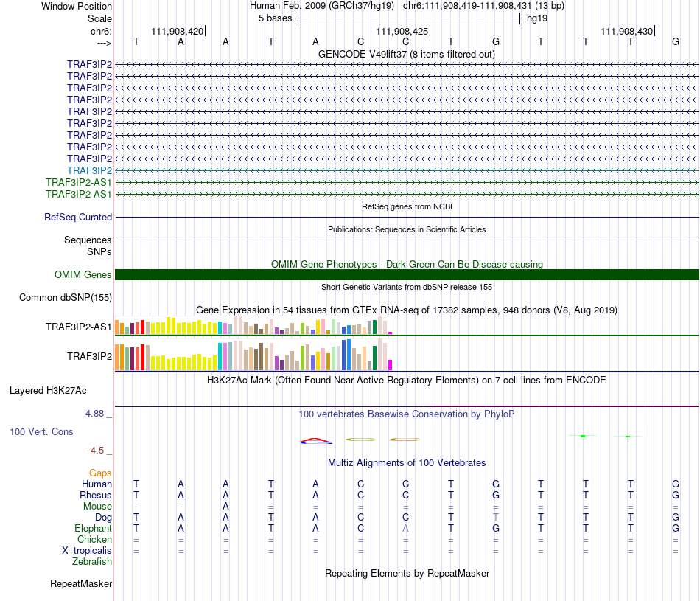Image resolution: width=700 pixels, height=601 pixels.
Task: Click the RepeatMasker track label
Action: coord(81,584)
